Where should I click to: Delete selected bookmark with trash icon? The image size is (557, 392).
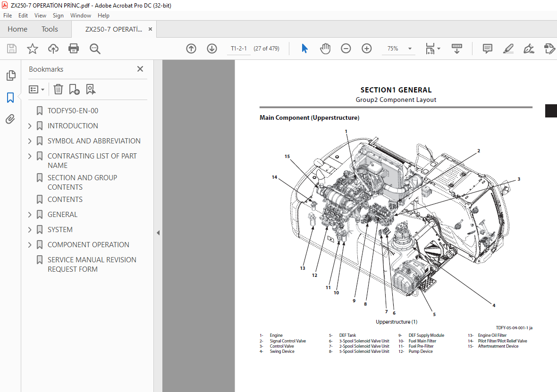[x=58, y=89]
